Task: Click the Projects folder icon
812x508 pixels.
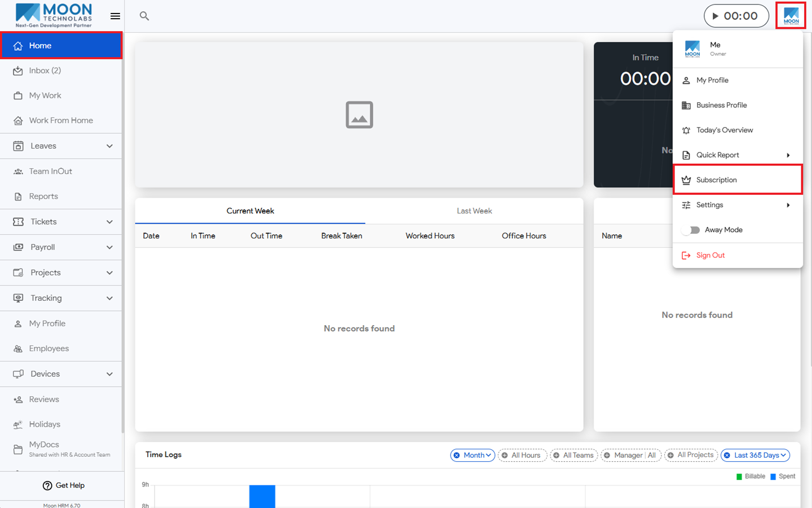Action: pos(18,273)
